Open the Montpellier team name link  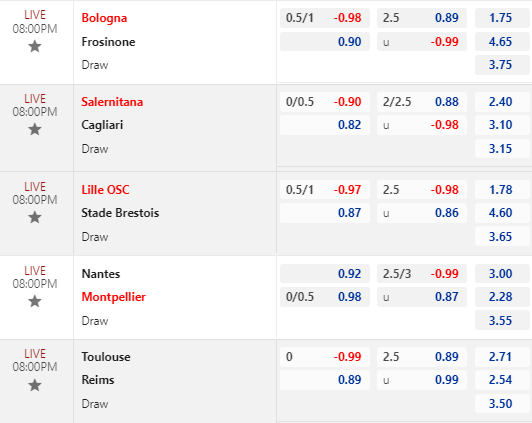pyautogui.click(x=114, y=297)
